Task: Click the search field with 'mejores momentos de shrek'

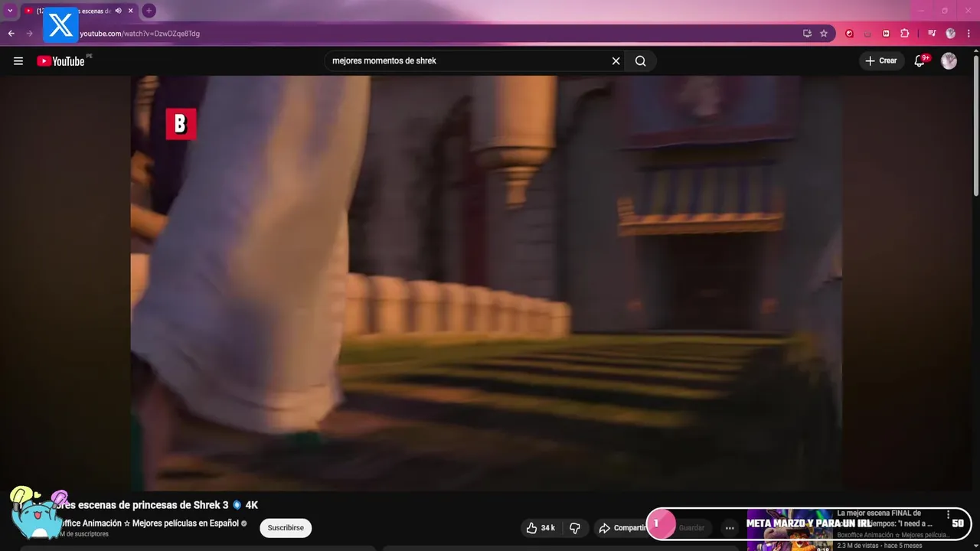Action: coord(467,61)
